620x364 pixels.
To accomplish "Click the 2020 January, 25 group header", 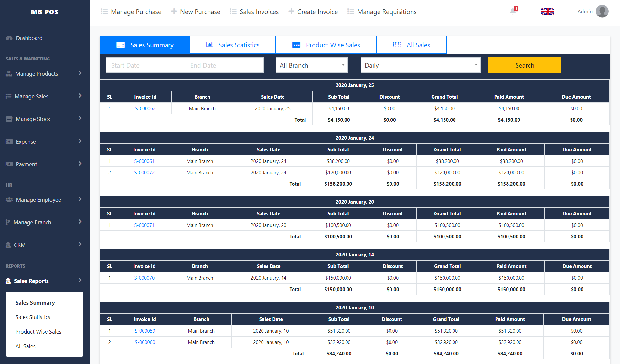I will (x=355, y=85).
